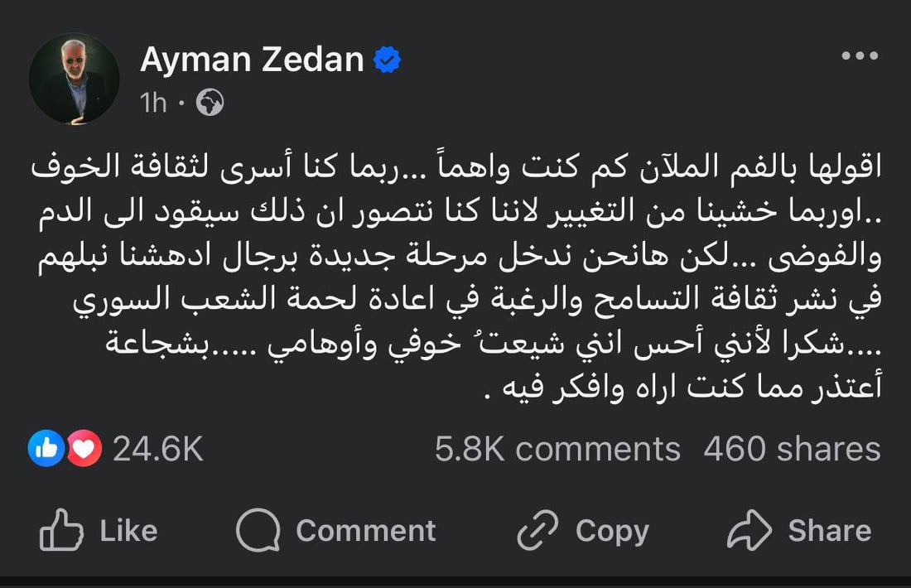Click the Share arrow icon

pos(751,529)
